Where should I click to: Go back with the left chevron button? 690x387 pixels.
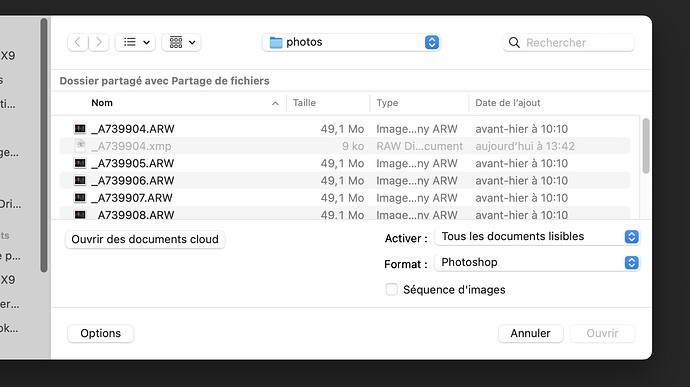(x=77, y=42)
